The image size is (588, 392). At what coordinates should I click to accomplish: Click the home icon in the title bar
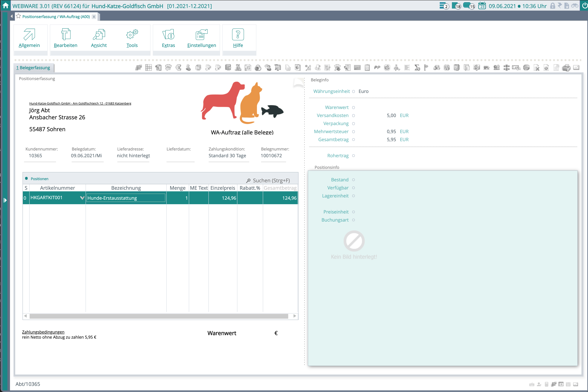(5, 5)
